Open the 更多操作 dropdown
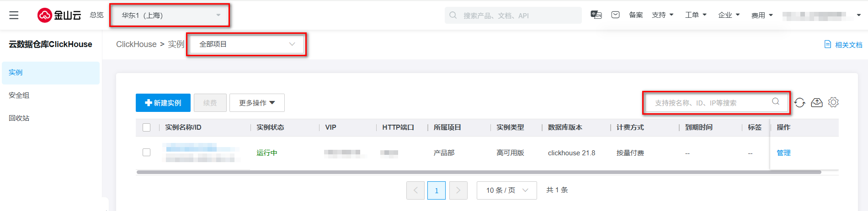 [x=257, y=103]
